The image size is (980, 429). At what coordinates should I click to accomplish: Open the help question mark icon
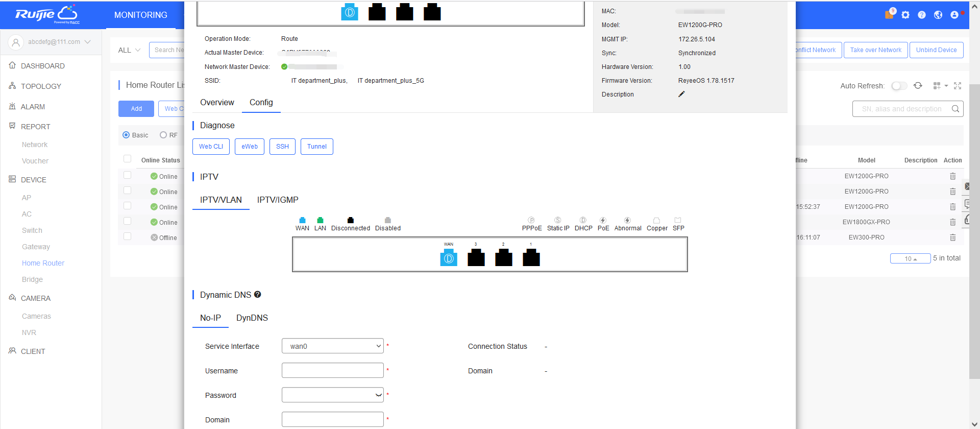922,15
